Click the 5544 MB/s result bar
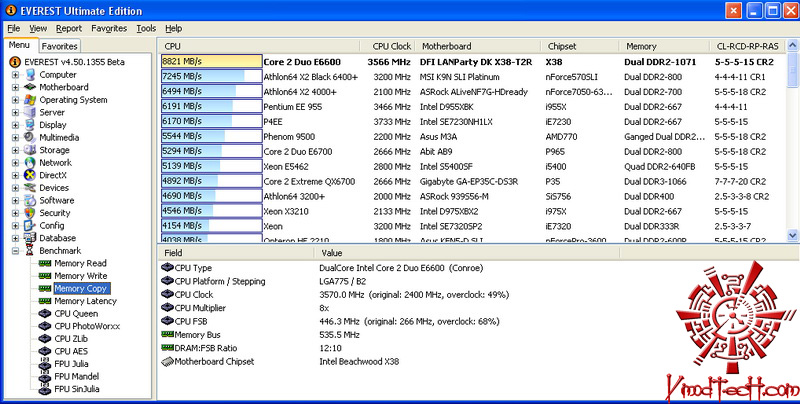This screenshot has height=404, width=800. coord(212,136)
